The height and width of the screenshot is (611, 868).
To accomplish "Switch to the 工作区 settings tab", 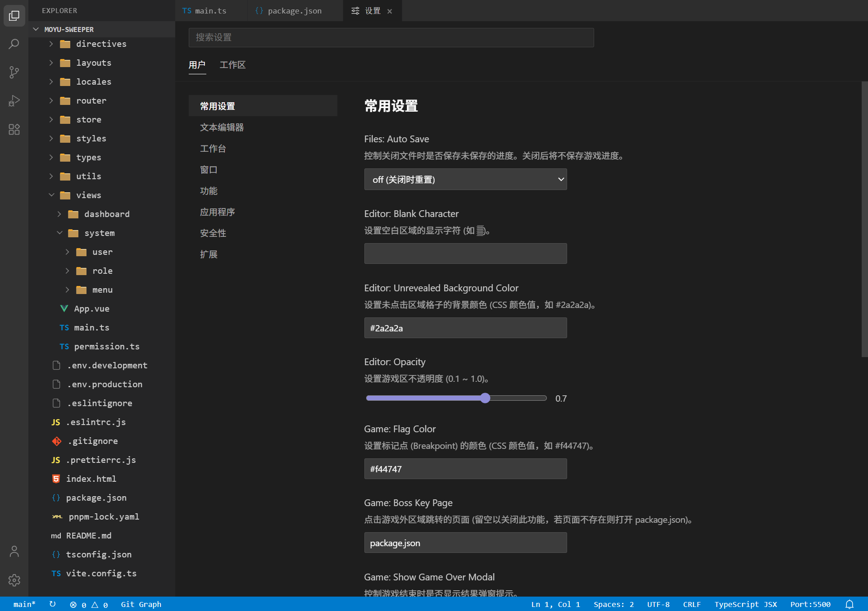I will point(232,65).
